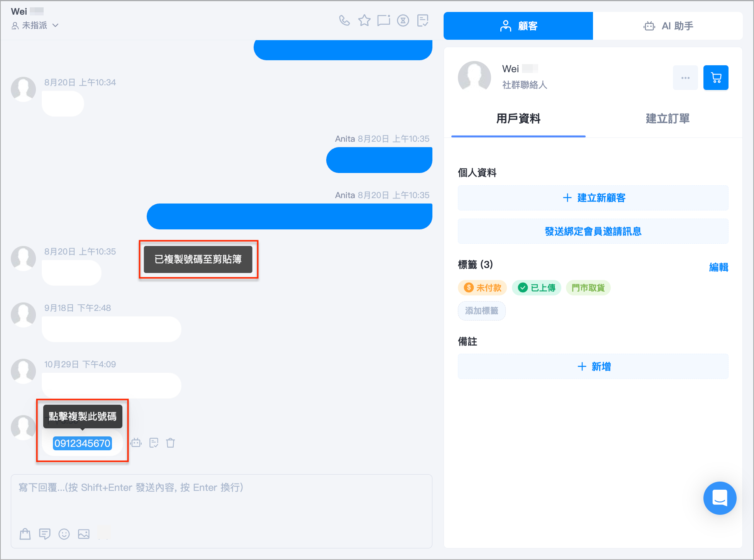Click the 備註 heading
Viewport: 754px width, 560px height.
click(x=468, y=341)
